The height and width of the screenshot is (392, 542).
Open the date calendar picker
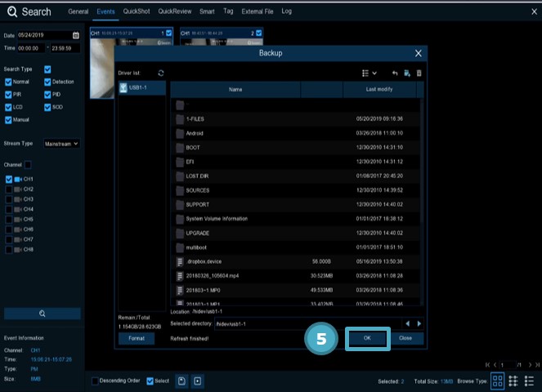(76, 36)
